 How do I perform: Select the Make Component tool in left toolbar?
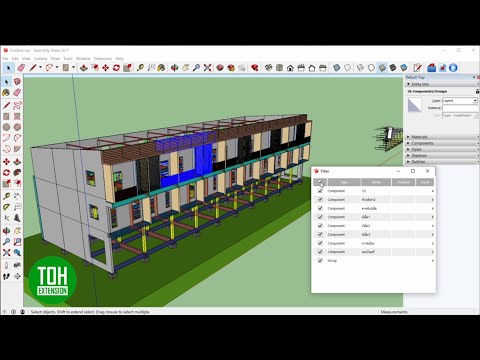point(17,81)
